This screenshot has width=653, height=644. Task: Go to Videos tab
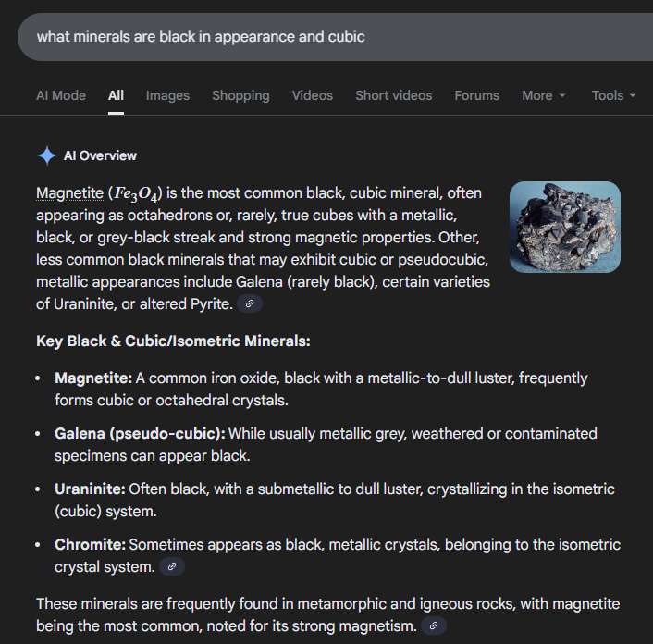click(x=313, y=95)
